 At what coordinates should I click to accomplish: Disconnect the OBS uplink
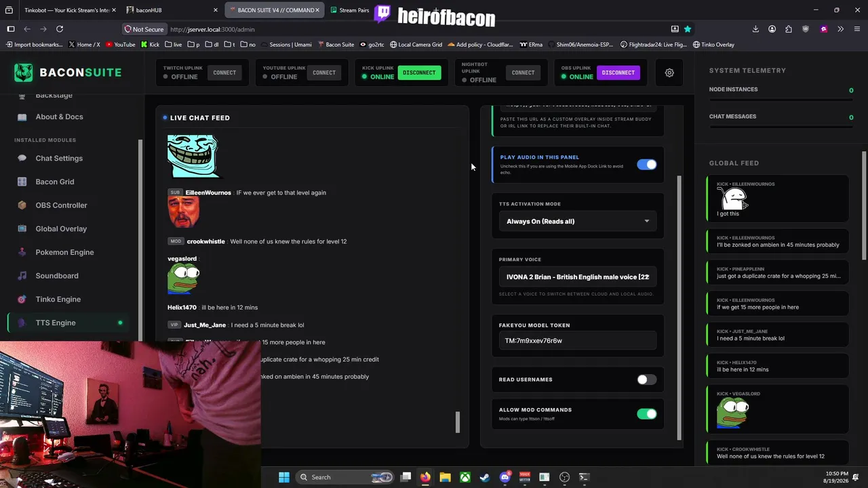pos(618,73)
